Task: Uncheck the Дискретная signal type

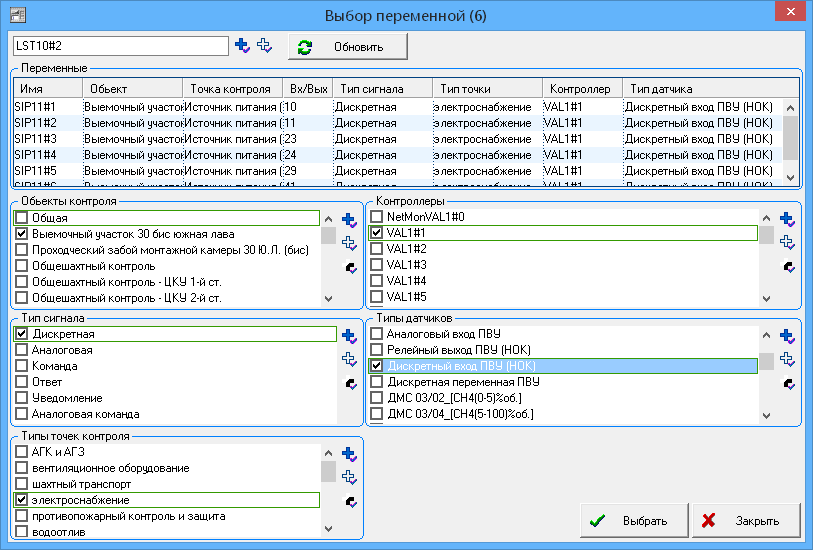Action: click(21, 333)
